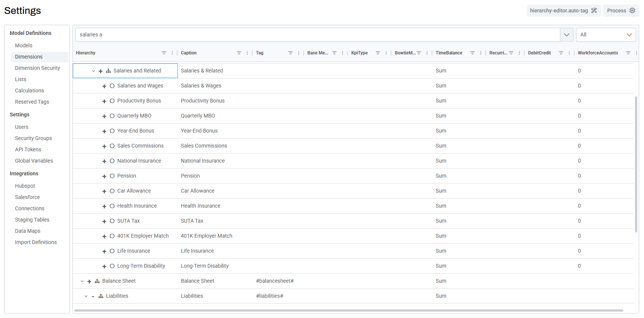The height and width of the screenshot is (318, 644).
Task: Open filter icon on TimeBalance column
Action: click(472, 53)
